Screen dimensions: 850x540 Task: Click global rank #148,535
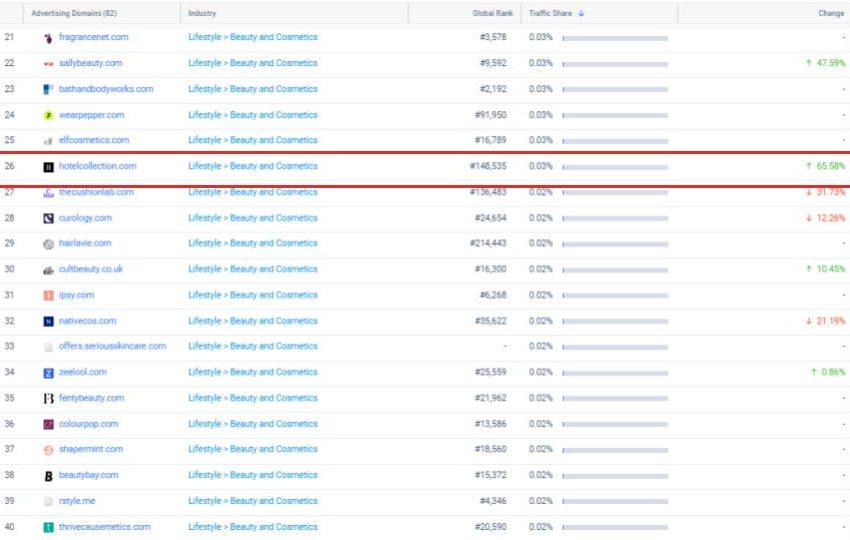(x=488, y=166)
